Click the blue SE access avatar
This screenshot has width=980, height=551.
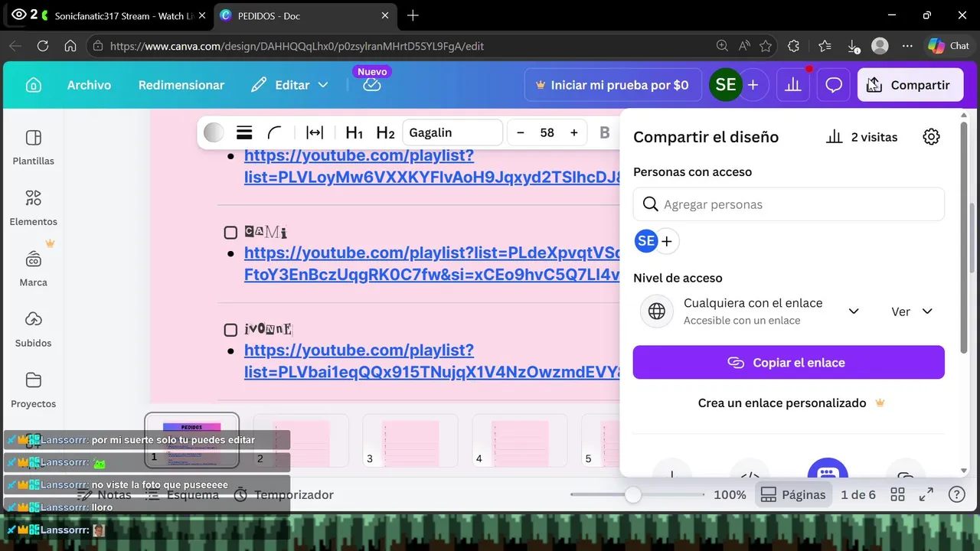[x=645, y=241]
